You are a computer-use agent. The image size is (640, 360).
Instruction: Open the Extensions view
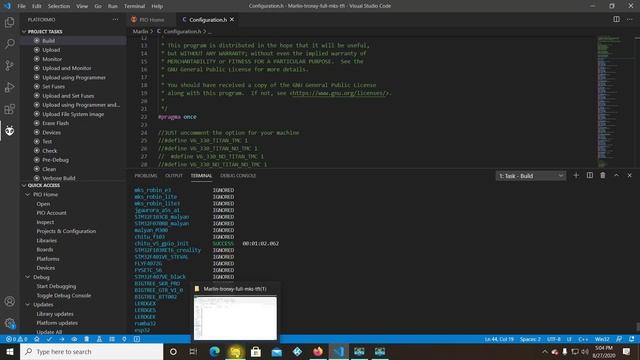[9, 109]
